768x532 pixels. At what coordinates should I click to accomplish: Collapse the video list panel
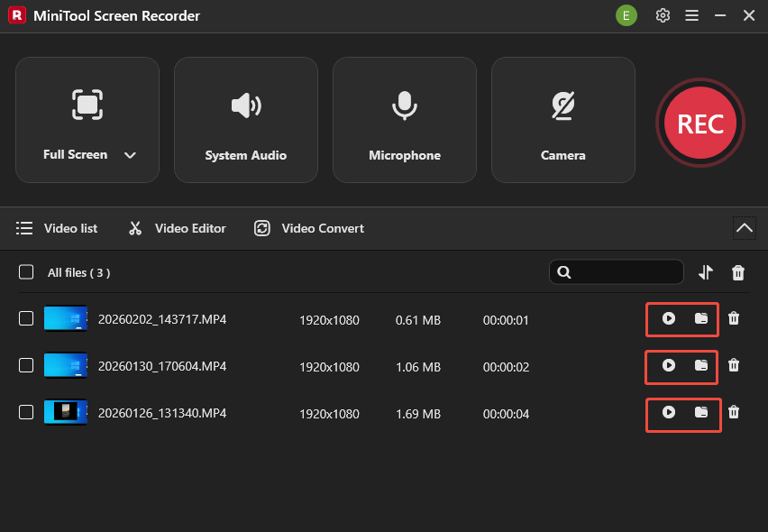[x=744, y=228]
